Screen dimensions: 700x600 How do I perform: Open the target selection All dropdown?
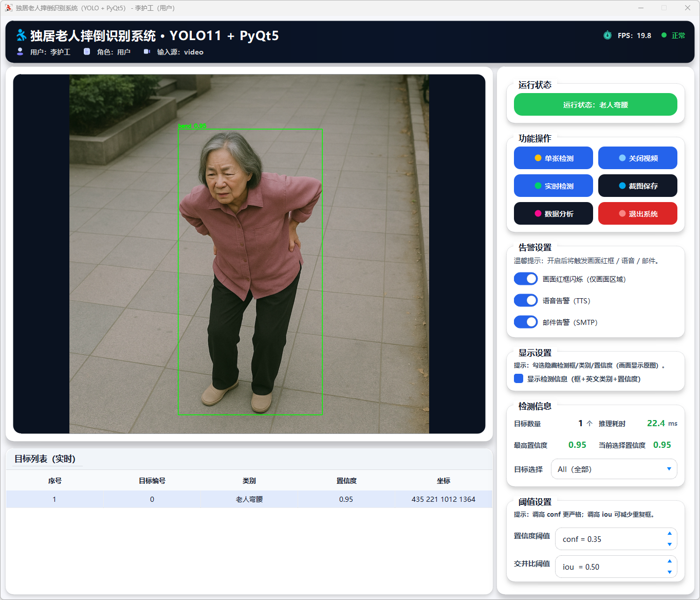pyautogui.click(x=614, y=469)
